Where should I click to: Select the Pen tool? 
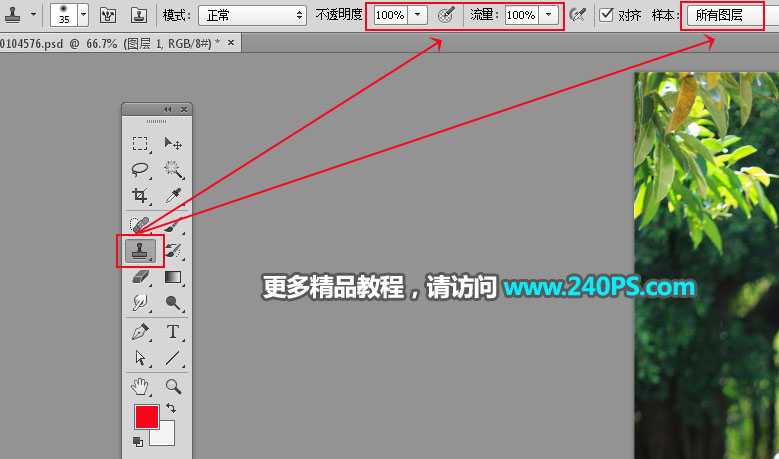[x=140, y=332]
